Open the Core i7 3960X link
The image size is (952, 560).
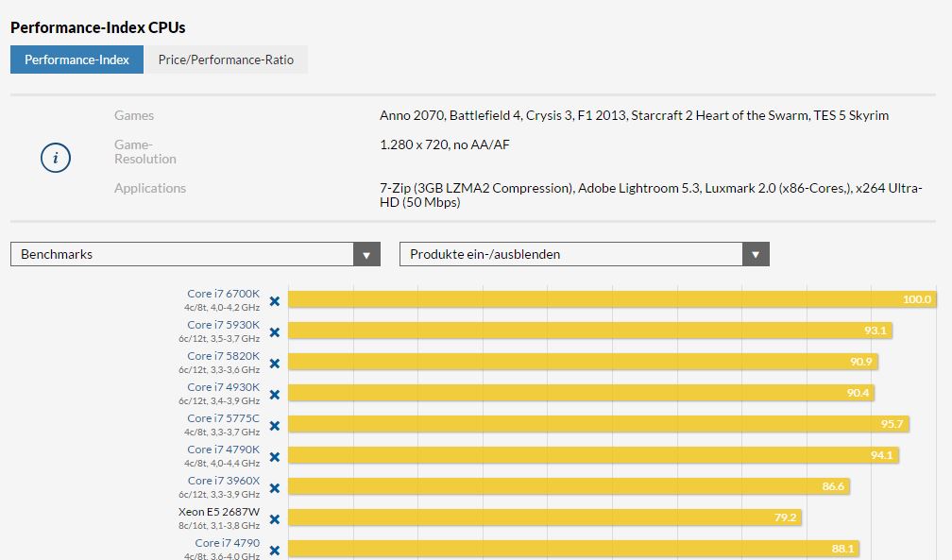(x=224, y=481)
